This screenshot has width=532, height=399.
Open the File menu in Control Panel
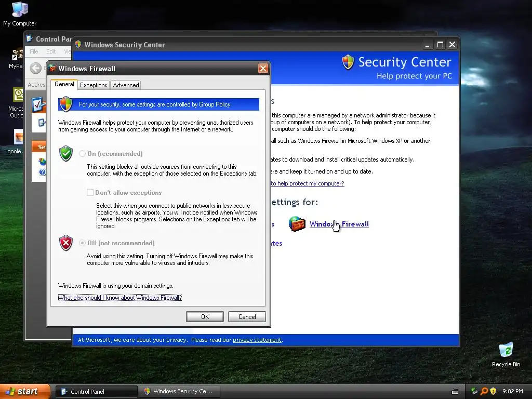(x=34, y=51)
